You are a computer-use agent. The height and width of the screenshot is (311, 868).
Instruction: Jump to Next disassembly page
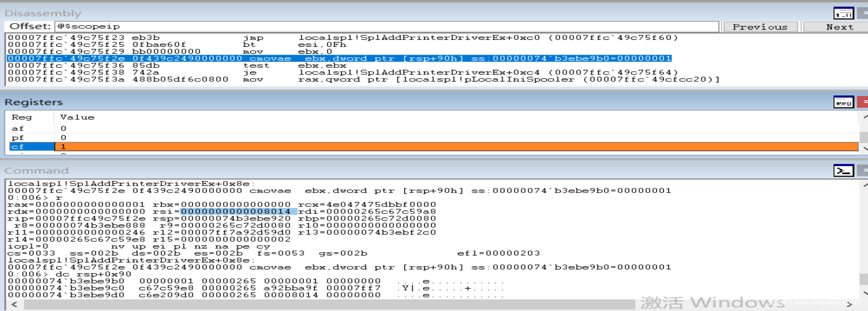[x=837, y=27]
